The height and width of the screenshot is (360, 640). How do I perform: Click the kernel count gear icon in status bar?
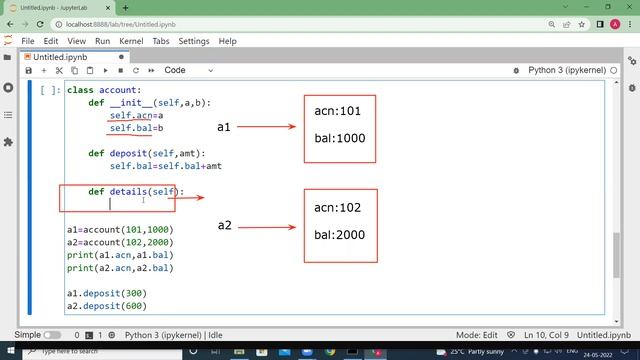coord(112,335)
